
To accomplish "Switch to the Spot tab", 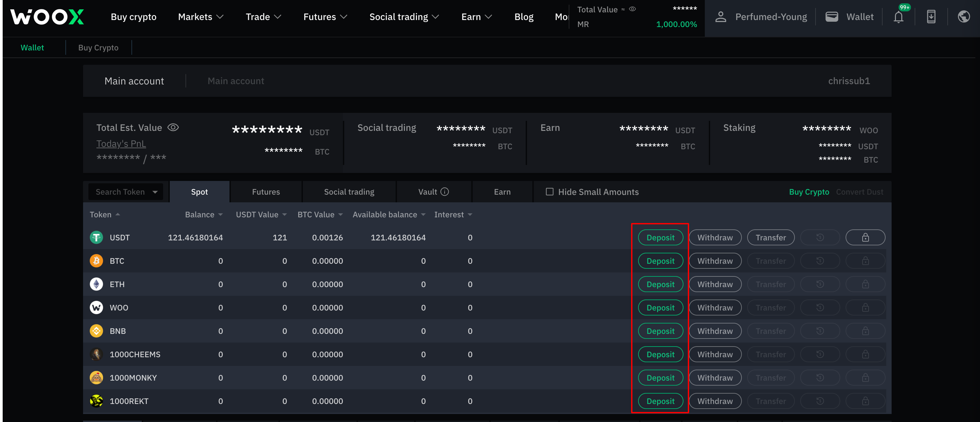I will click(199, 192).
